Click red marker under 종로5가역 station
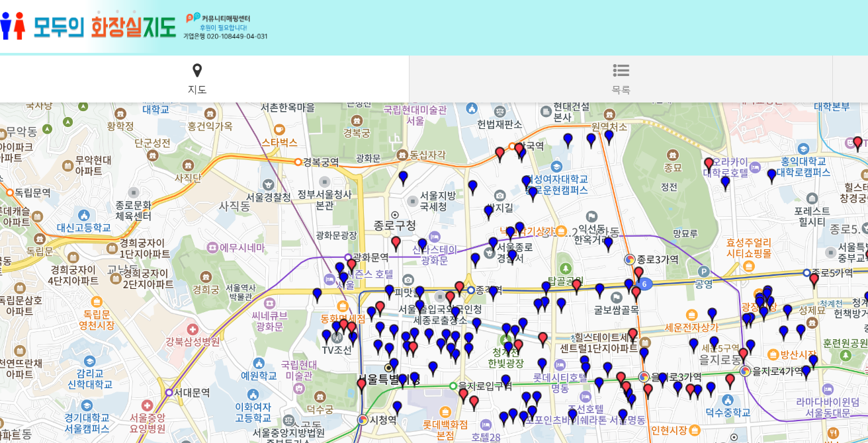 [x=814, y=279]
